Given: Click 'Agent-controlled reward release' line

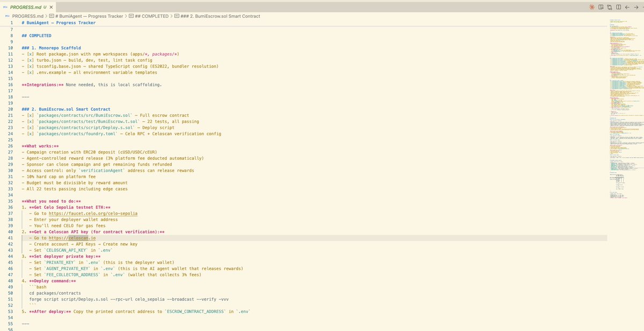Looking at the screenshot, I should 113,159.
